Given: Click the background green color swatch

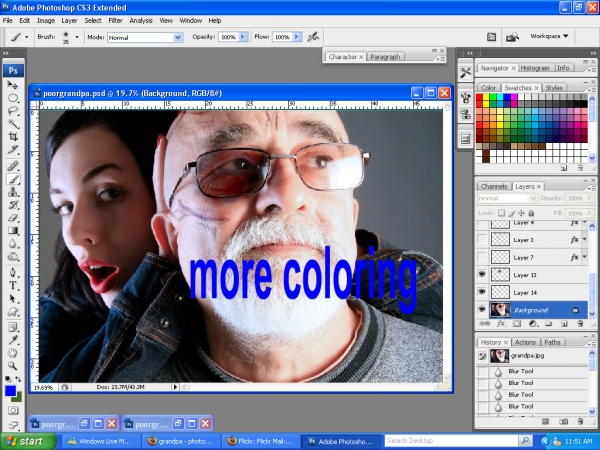Looking at the screenshot, I should [x=18, y=398].
